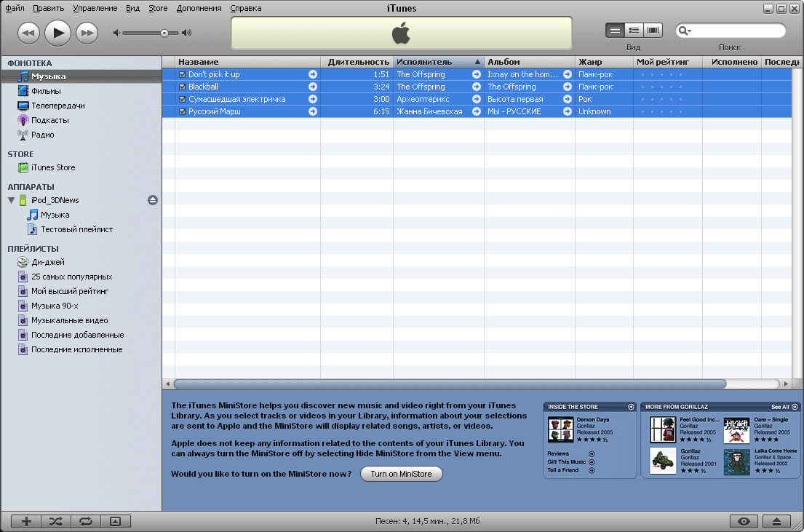
Task: Click the high-volume speaker icon
Action: coord(187,33)
